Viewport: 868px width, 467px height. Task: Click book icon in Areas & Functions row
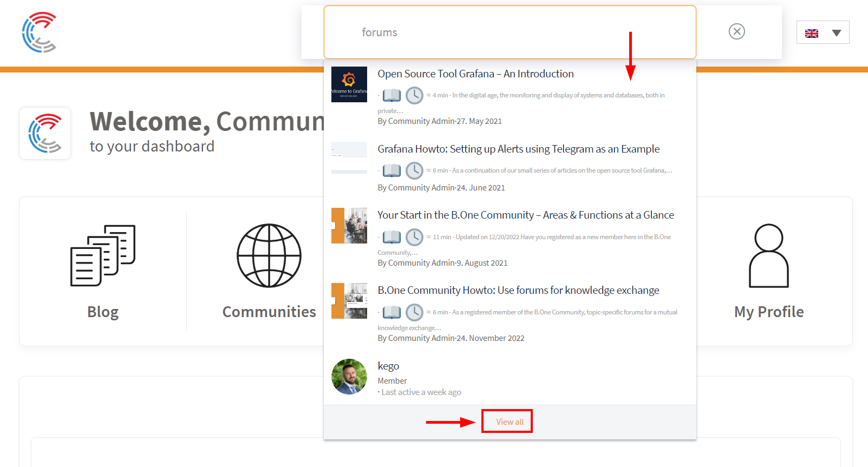pos(391,237)
